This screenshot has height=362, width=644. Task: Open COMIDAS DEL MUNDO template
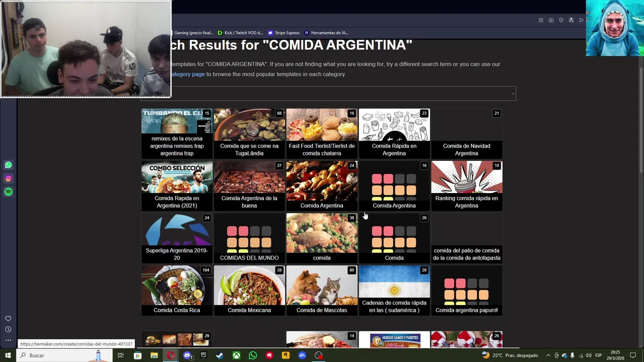coord(249,238)
